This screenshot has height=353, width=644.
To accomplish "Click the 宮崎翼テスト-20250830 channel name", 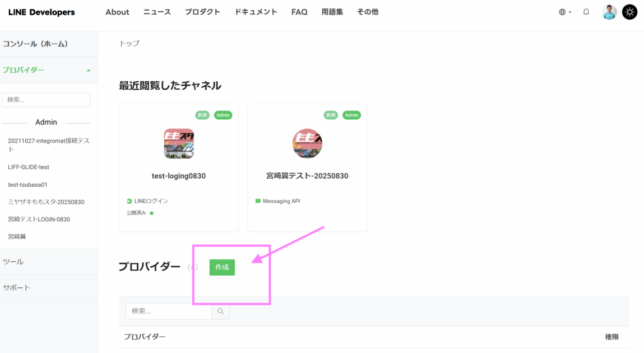I will click(x=307, y=176).
